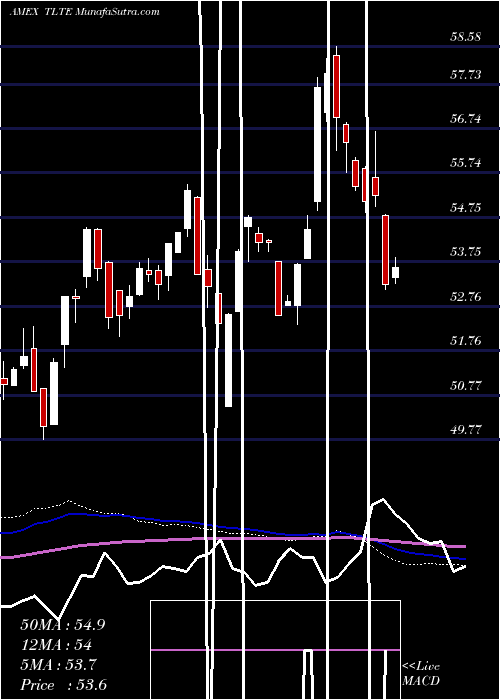Click the 50.77 price axis label
The height and width of the screenshot is (700, 500).
tap(466, 385)
